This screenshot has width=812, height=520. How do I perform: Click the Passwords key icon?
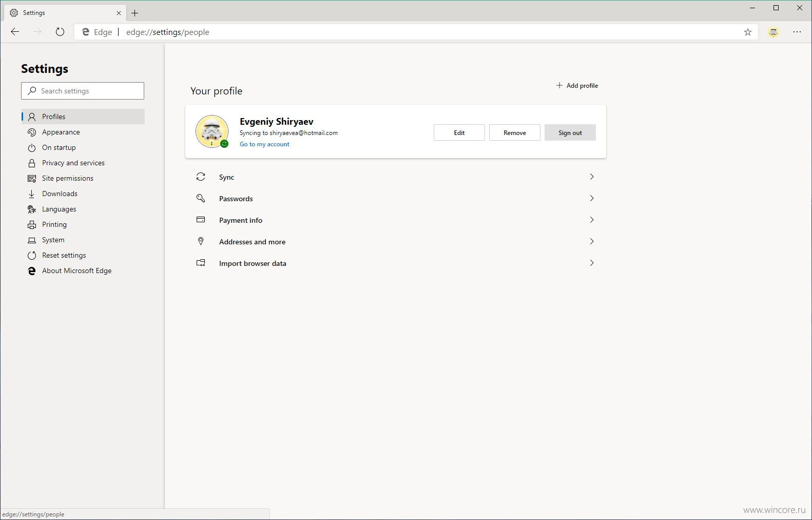(x=201, y=198)
